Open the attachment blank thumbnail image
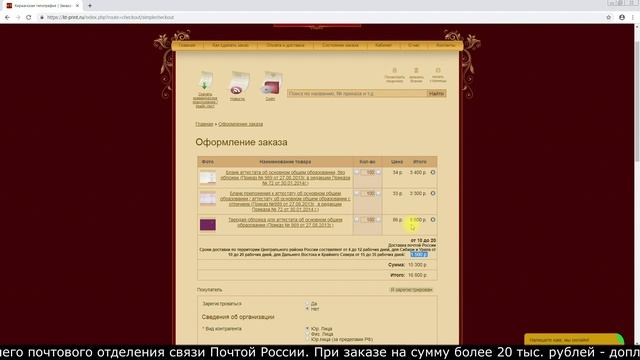 (208, 198)
